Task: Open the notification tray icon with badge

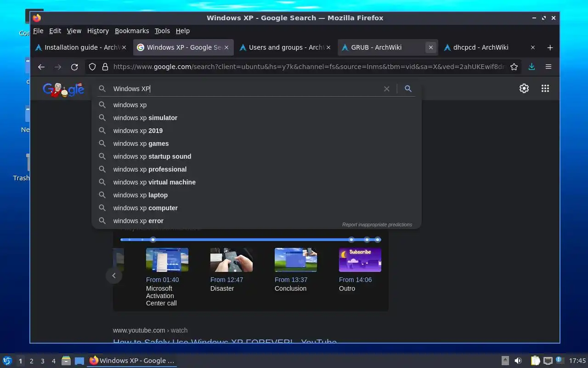Action: click(x=559, y=360)
